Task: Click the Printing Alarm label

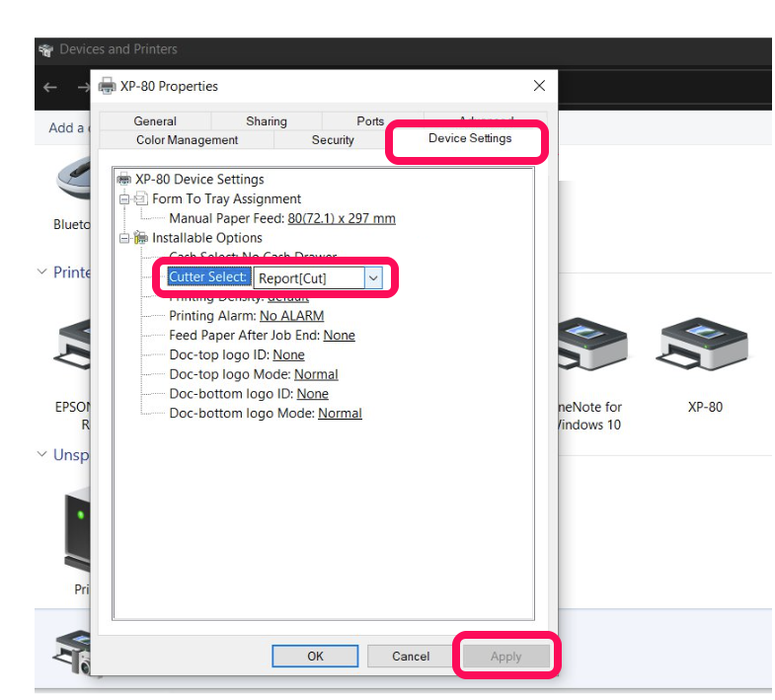Action: point(212,316)
